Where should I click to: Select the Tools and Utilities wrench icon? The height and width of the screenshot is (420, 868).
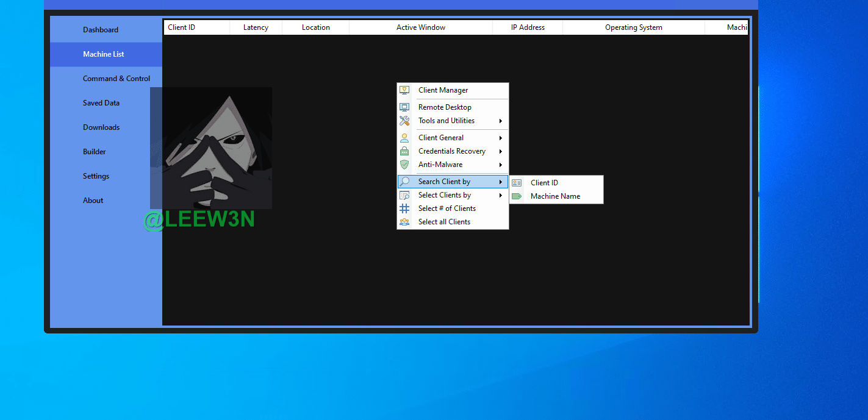click(404, 121)
